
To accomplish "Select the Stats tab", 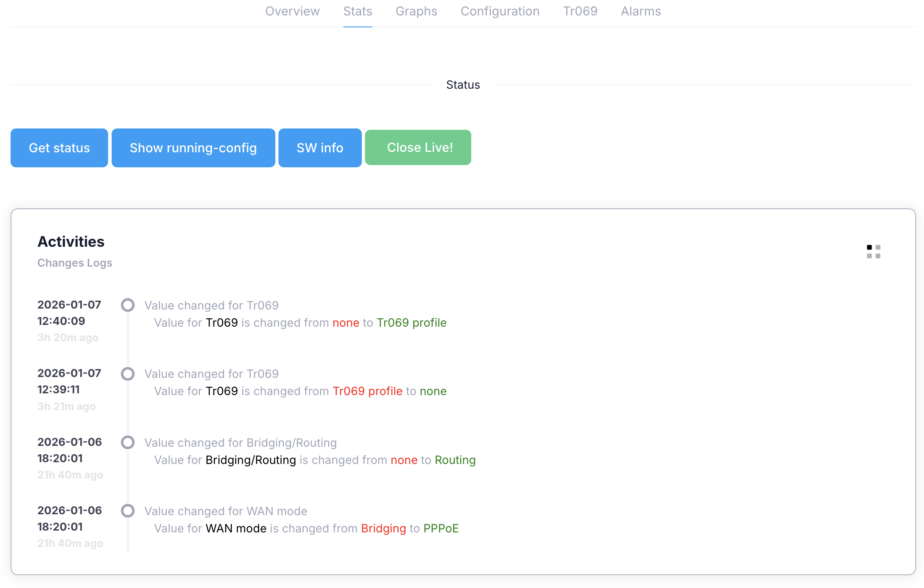I will (357, 11).
